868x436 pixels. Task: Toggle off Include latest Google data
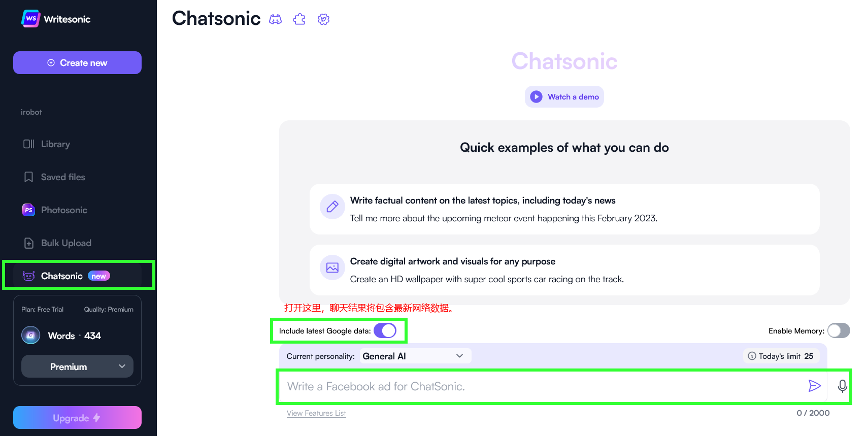[x=385, y=331]
